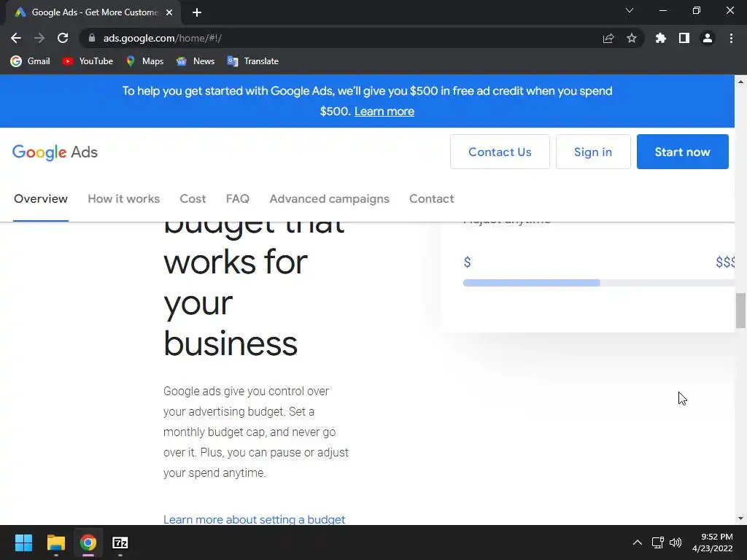
Task: Open the Advanced campaigns tab
Action: [330, 199]
